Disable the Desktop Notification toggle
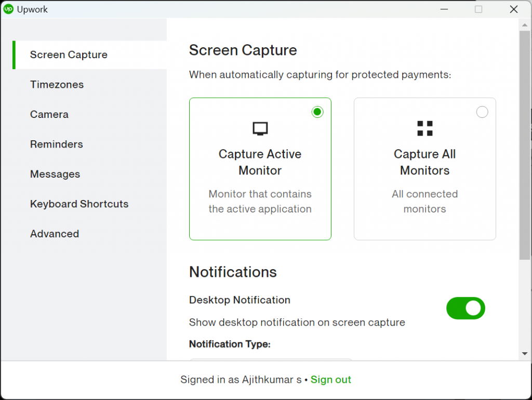532x400 pixels. pos(465,308)
